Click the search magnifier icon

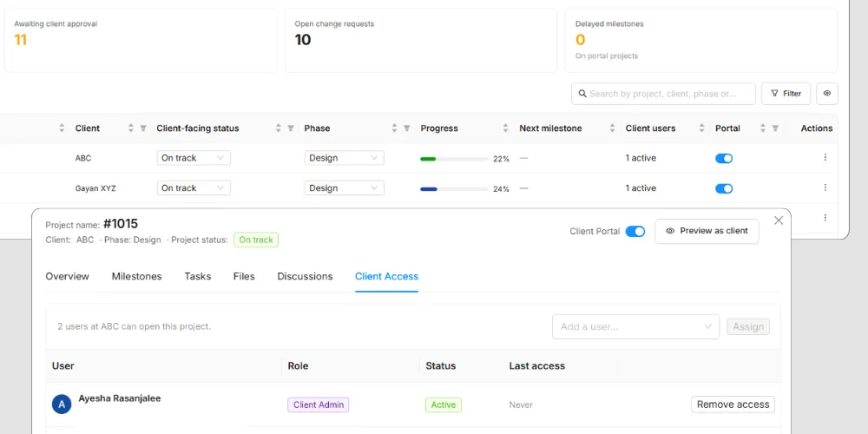coord(582,94)
